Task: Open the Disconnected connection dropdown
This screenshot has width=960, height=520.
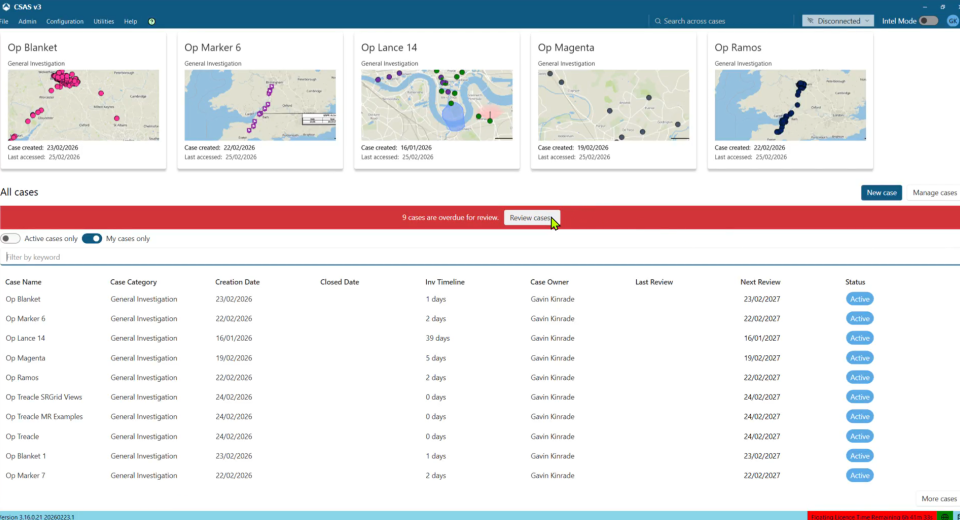Action: [838, 21]
